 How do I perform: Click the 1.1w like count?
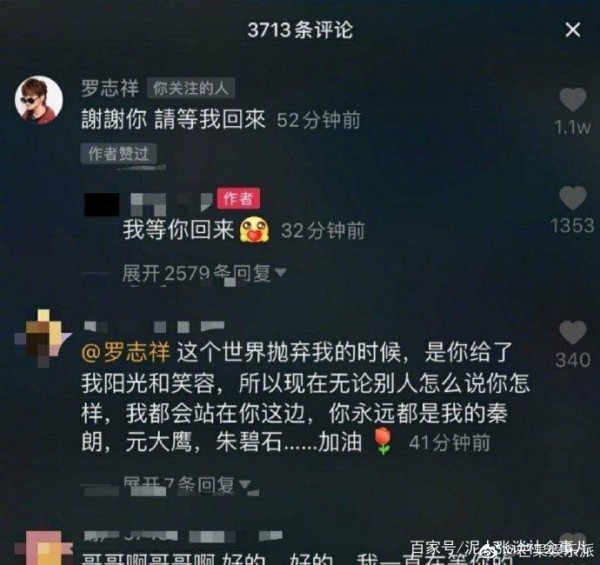pyautogui.click(x=572, y=127)
